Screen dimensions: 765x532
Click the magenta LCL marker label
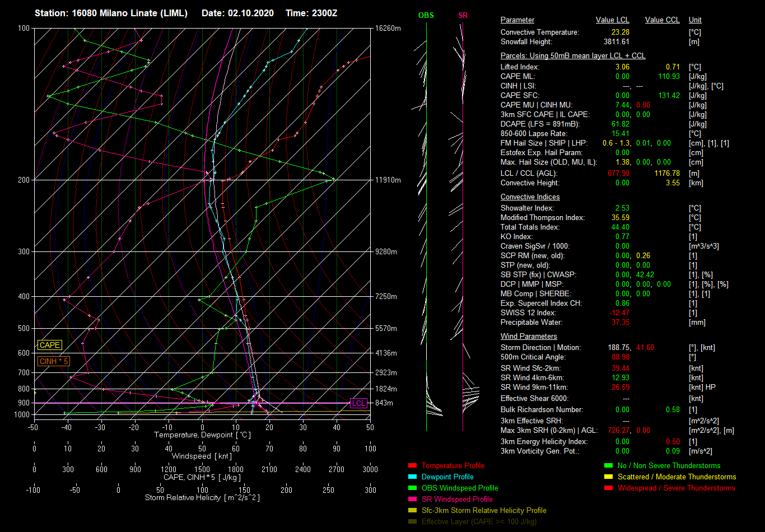point(358,403)
